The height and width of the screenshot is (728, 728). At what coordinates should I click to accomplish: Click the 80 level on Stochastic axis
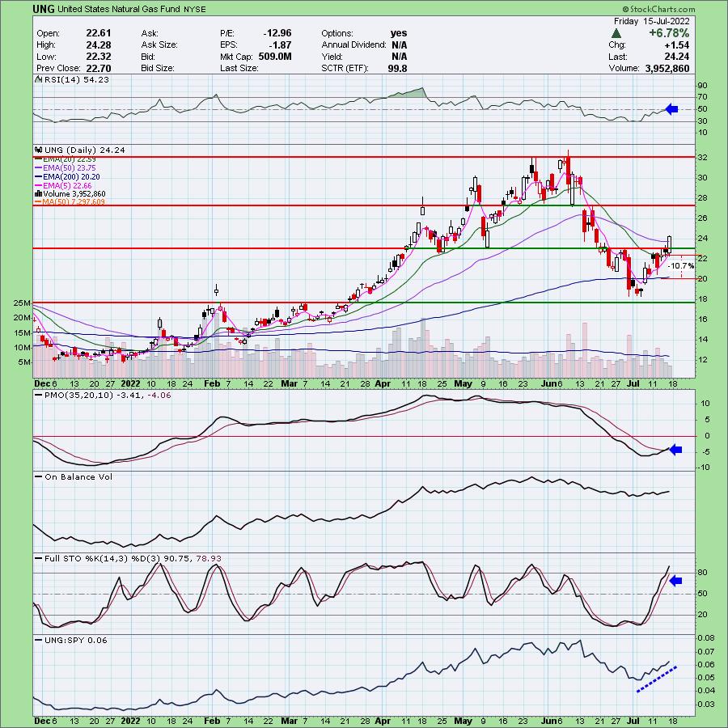click(702, 573)
